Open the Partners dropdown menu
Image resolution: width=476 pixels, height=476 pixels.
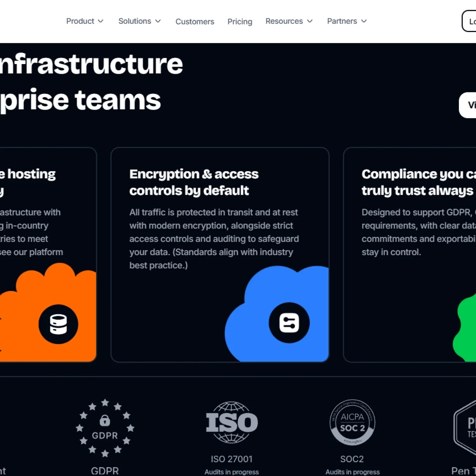(347, 21)
